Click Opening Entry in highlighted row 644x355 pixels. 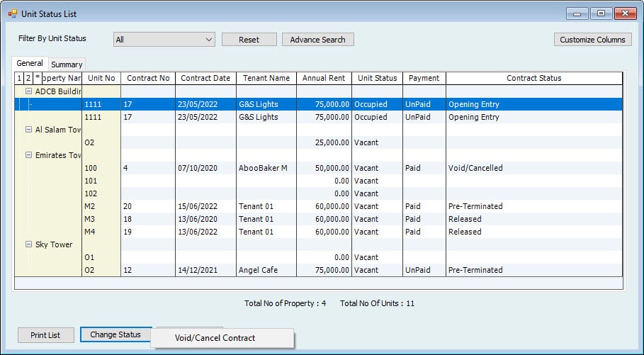click(x=534, y=104)
